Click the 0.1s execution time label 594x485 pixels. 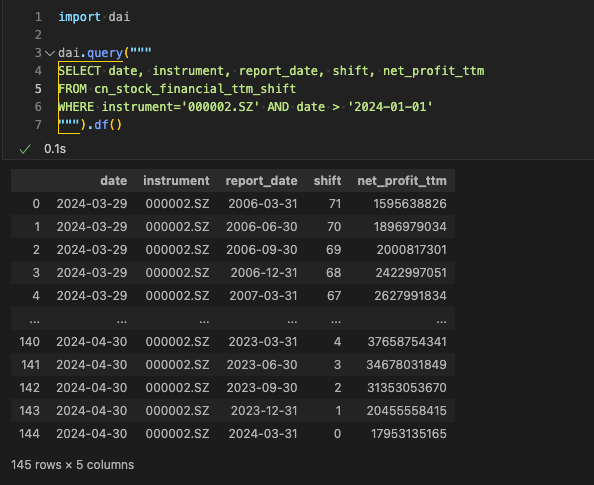click(x=55, y=149)
